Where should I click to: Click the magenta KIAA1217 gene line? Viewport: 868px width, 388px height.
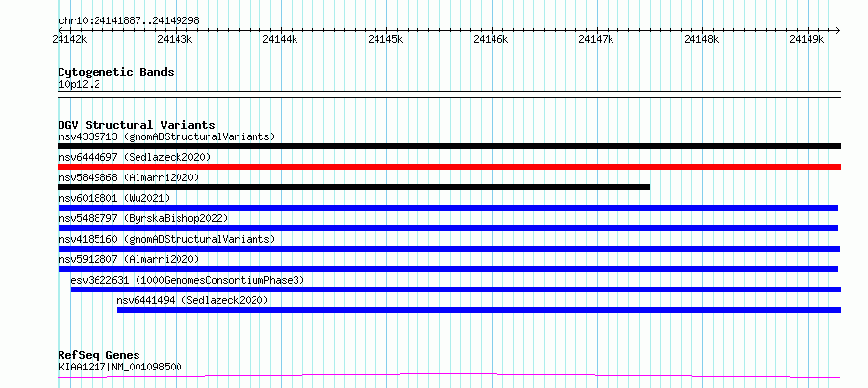449,376
